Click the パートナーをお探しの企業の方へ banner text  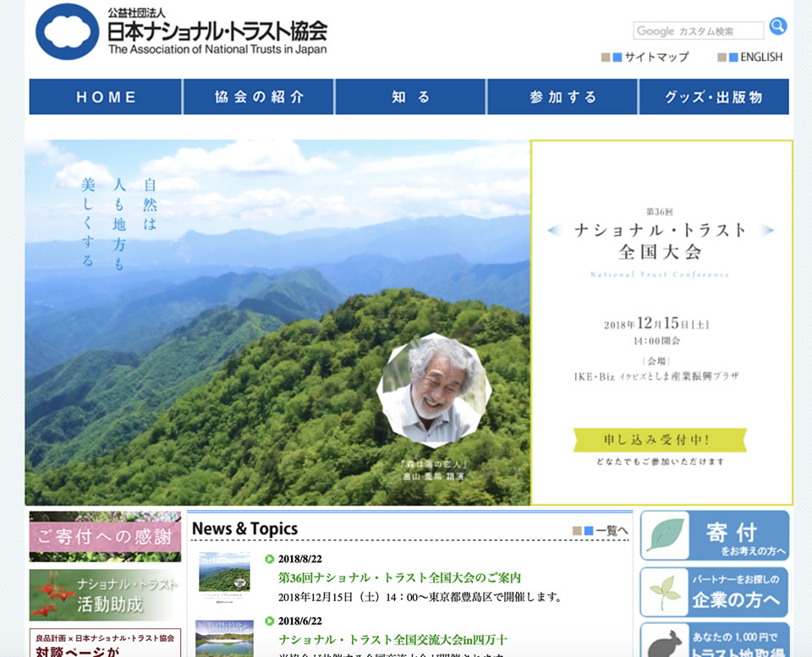click(x=736, y=592)
